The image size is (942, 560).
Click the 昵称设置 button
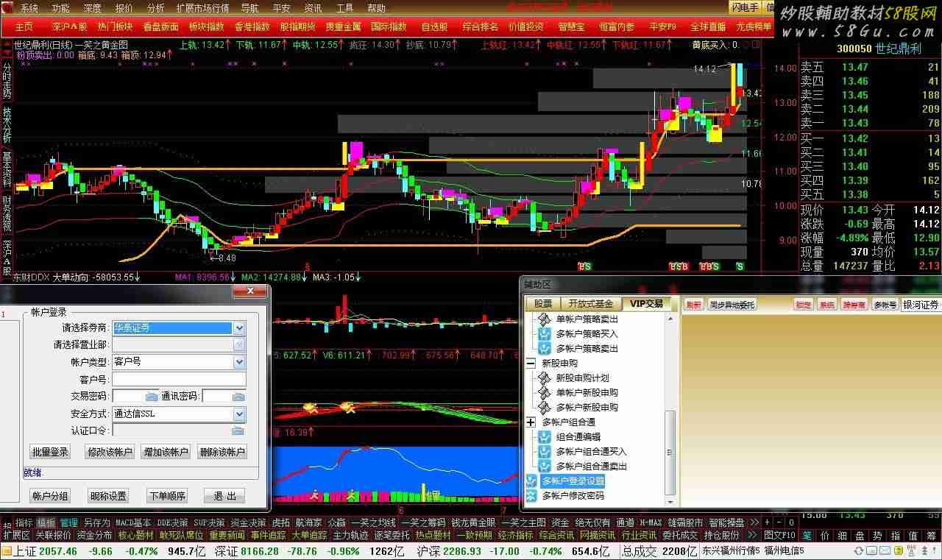(107, 496)
